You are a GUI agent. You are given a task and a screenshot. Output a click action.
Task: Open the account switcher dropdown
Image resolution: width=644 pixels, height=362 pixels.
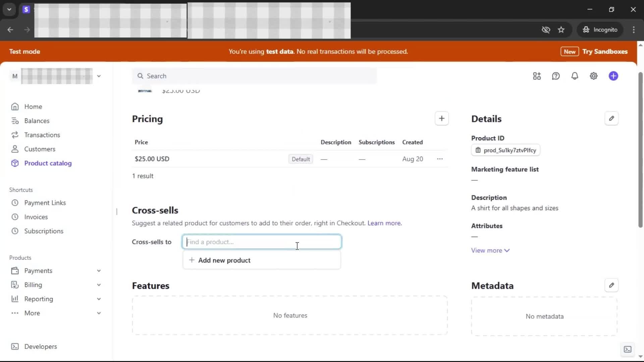click(99, 76)
